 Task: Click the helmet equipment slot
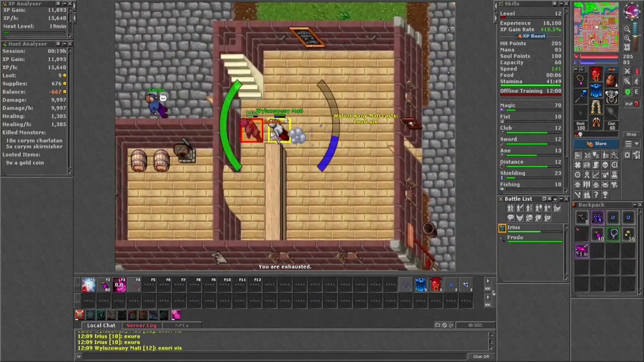[597, 74]
